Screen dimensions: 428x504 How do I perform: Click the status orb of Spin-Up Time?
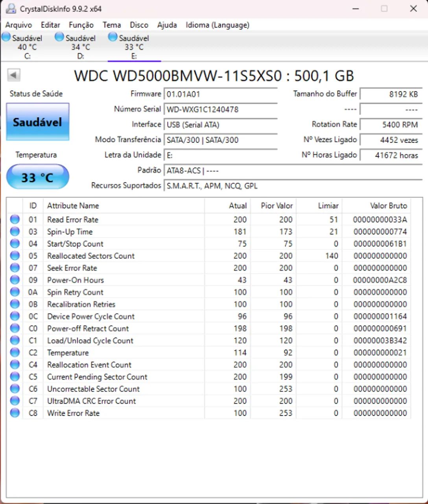pos(15,232)
